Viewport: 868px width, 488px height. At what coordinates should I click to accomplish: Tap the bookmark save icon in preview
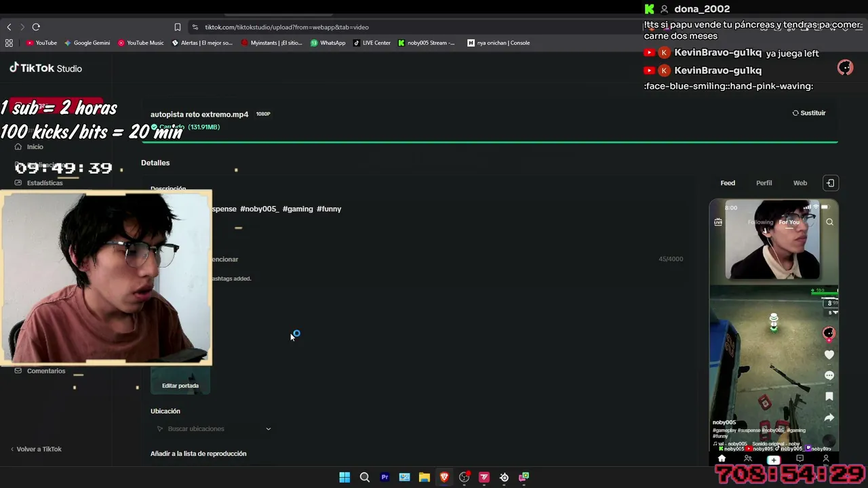[x=829, y=396]
